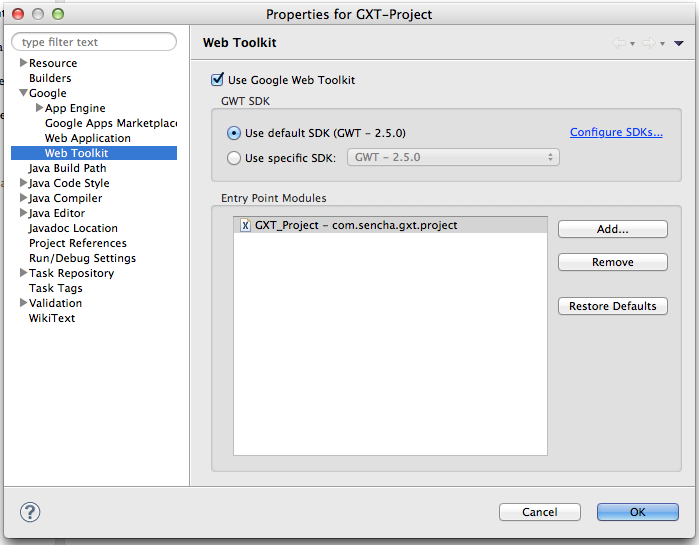Select Use specific SDK radio button
Viewport: 699px width, 545px height.
click(x=234, y=158)
